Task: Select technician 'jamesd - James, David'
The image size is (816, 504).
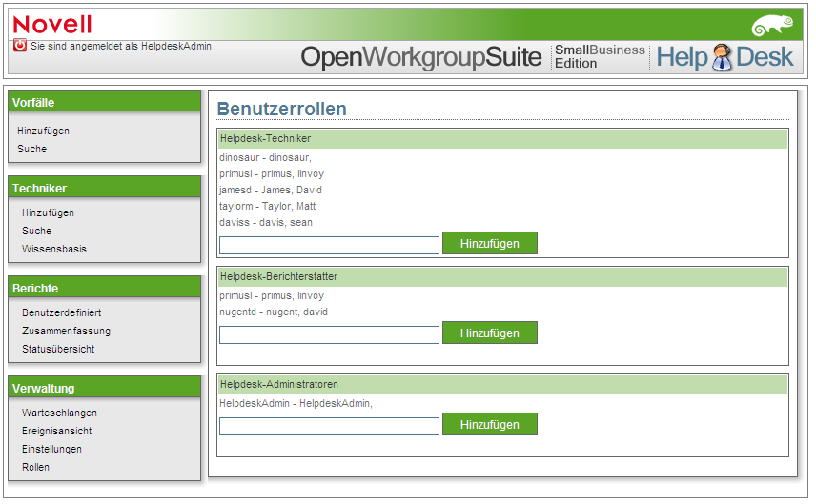Action: [x=271, y=190]
